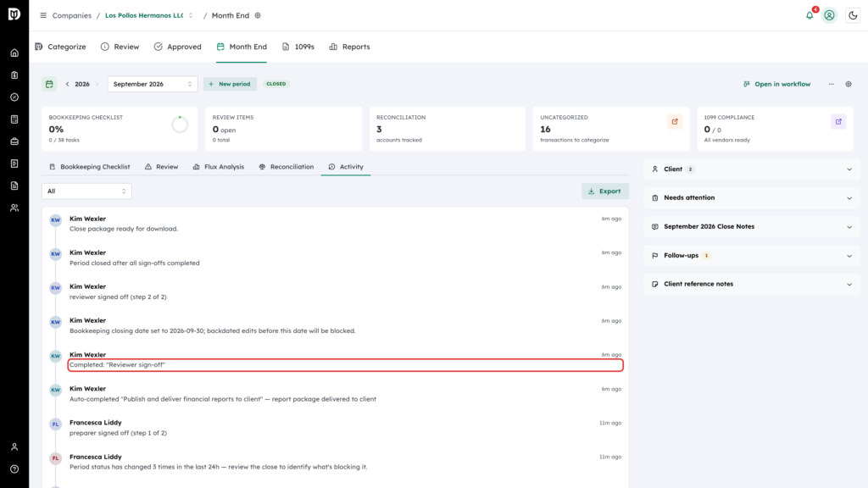Open the All activity filter dropdown
Viewport: 868px width, 488px height.
pyautogui.click(x=87, y=191)
